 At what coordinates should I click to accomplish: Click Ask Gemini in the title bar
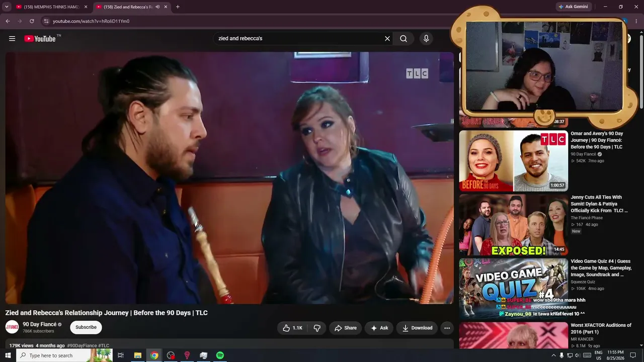(x=573, y=7)
